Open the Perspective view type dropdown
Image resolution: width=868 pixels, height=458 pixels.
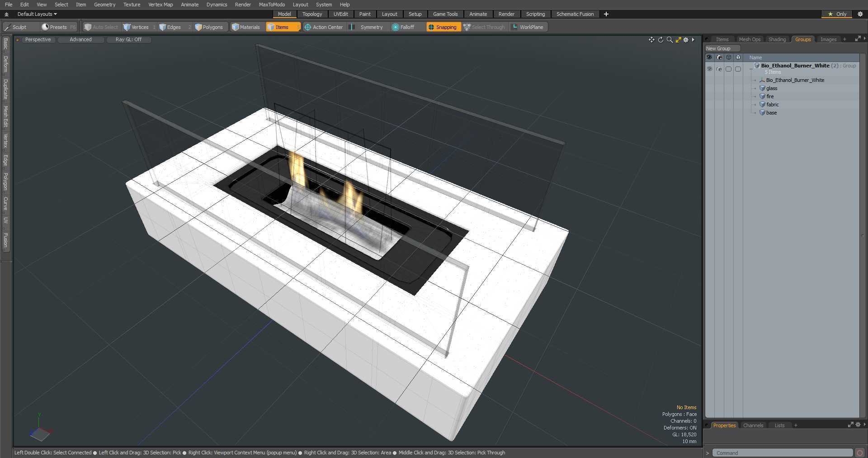[x=38, y=40]
